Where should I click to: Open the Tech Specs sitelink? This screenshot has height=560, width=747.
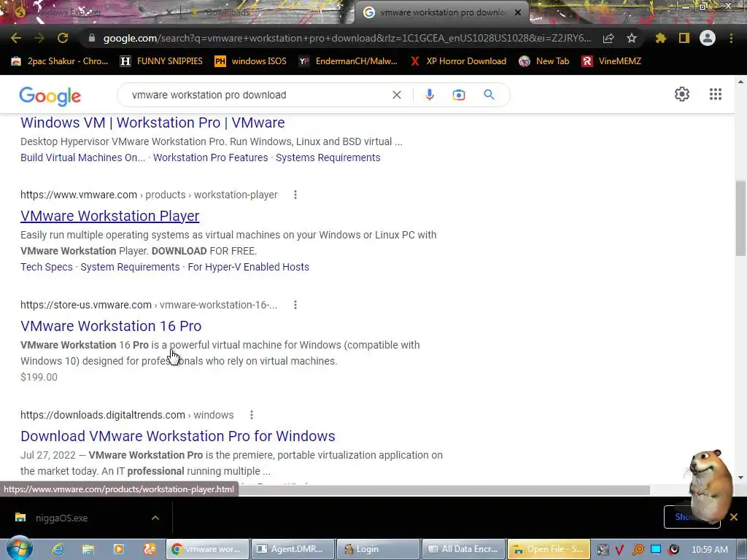[47, 267]
